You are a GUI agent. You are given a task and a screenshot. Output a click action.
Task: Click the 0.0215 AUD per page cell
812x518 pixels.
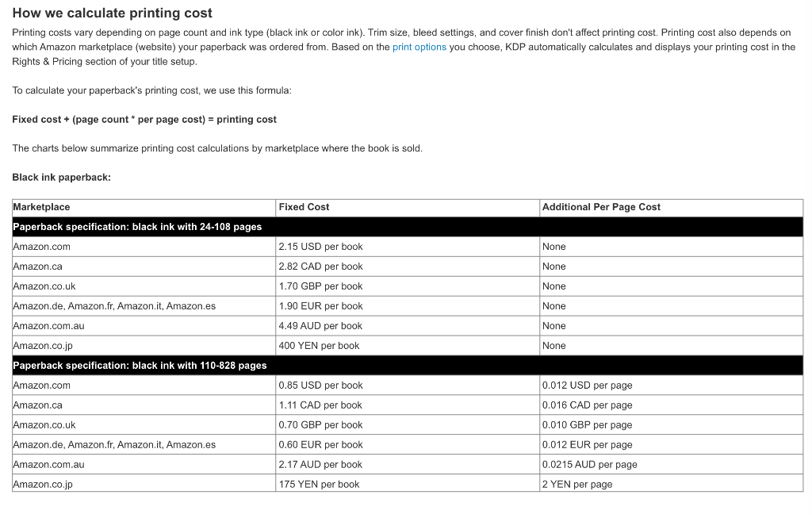pyautogui.click(x=671, y=465)
